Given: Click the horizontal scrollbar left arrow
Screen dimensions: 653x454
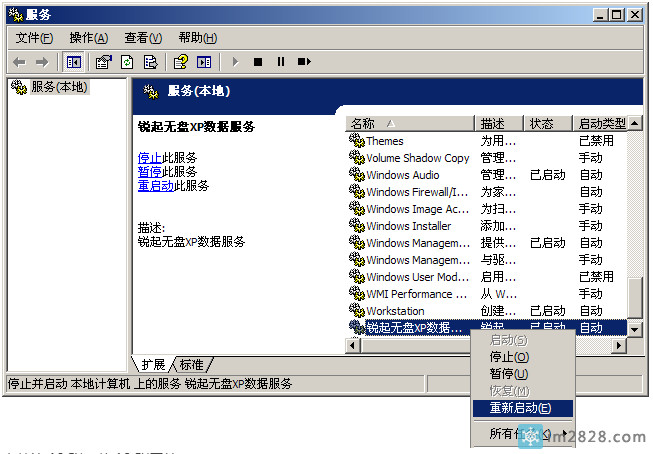Looking at the screenshot, I should [x=353, y=345].
